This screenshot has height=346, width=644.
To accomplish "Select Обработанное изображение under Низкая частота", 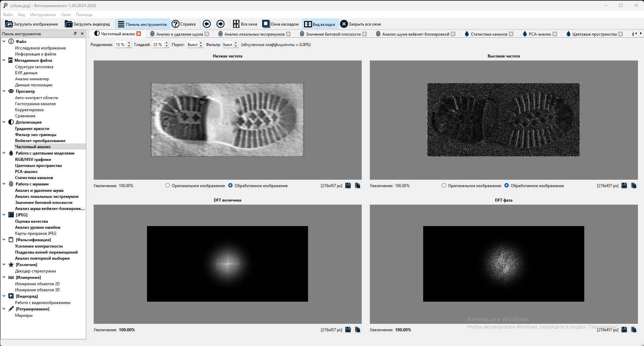I will [x=230, y=185].
